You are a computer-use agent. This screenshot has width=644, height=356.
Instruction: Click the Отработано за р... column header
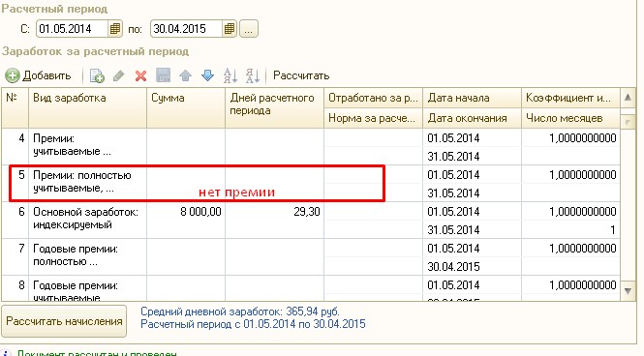click(x=374, y=98)
